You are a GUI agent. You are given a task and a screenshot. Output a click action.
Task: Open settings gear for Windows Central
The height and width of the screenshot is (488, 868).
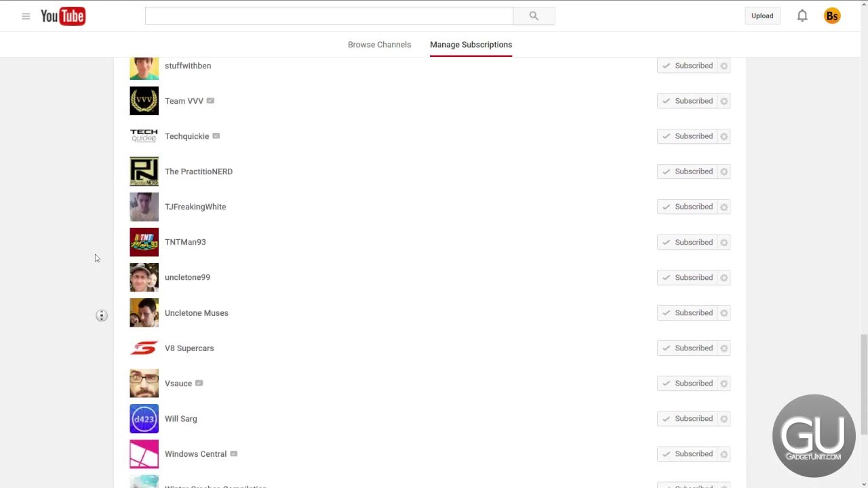click(724, 453)
